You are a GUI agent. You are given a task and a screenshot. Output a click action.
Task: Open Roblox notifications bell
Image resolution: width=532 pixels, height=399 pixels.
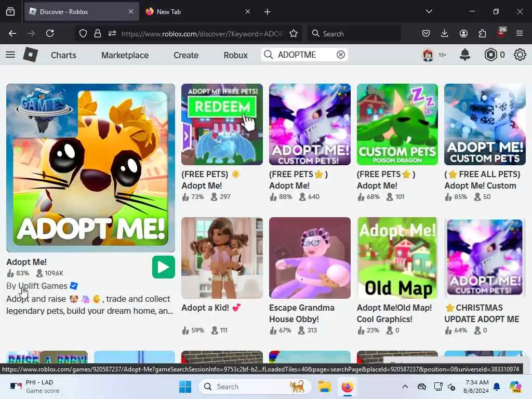[465, 55]
